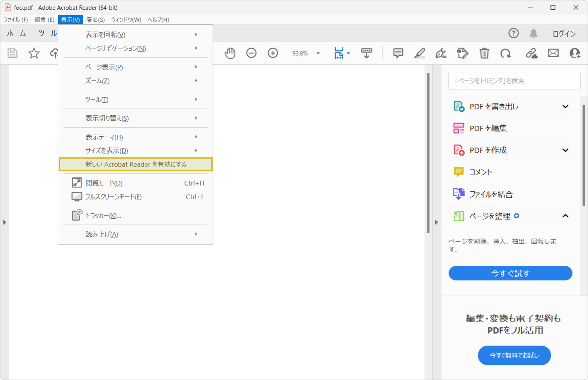Click the PDF を書き出し icon
The width and height of the screenshot is (588, 380).
tap(459, 106)
